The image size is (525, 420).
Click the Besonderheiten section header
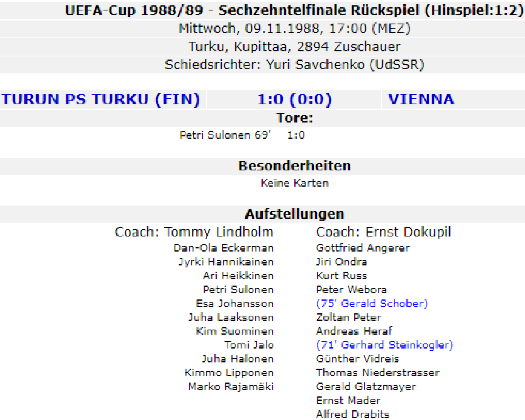[294, 166]
